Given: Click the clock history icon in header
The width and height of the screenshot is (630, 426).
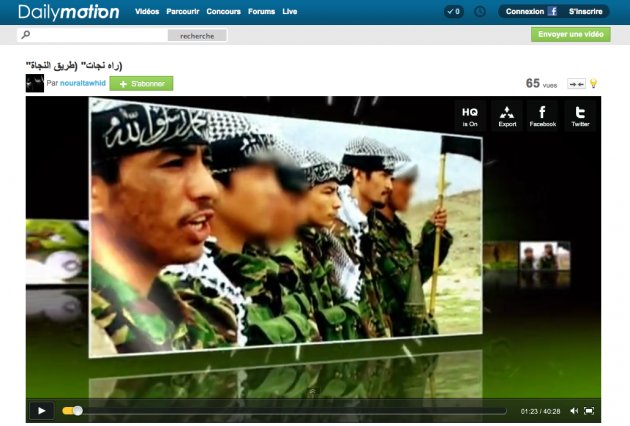Looking at the screenshot, I should pos(479,12).
